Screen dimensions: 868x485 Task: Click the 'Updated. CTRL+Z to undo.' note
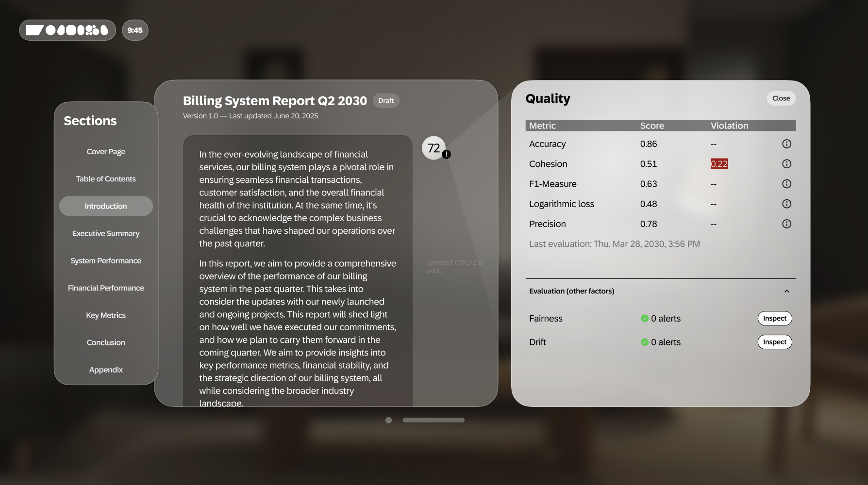tap(455, 266)
